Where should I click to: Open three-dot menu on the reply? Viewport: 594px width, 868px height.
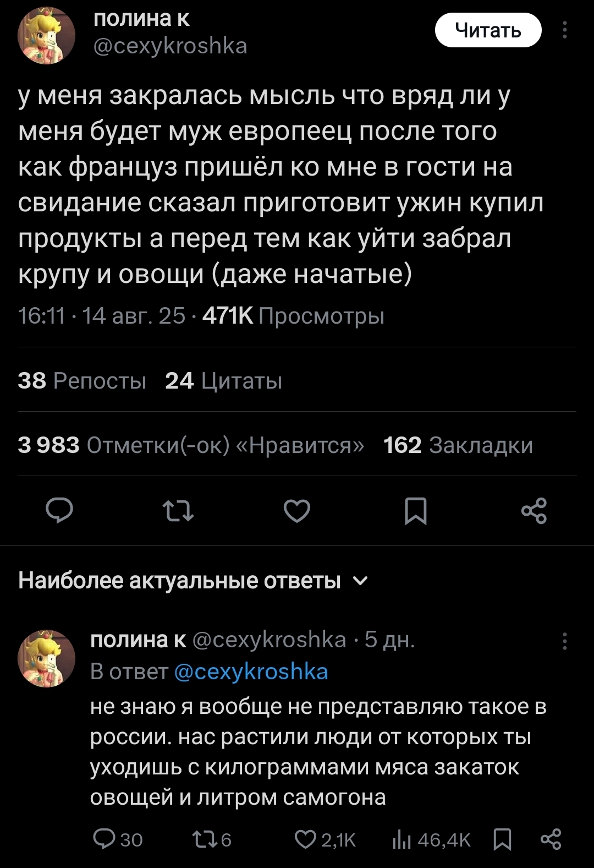coord(565,642)
